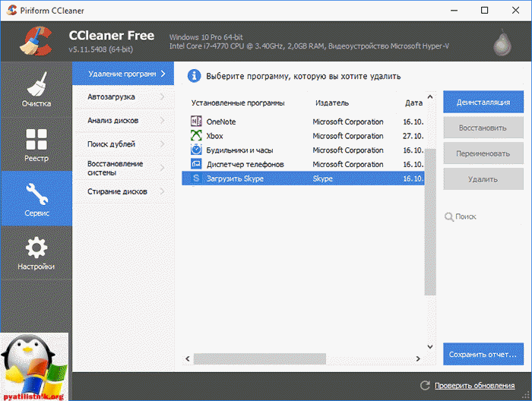
Task: Click the search magnifier icon
Action: coord(449,216)
